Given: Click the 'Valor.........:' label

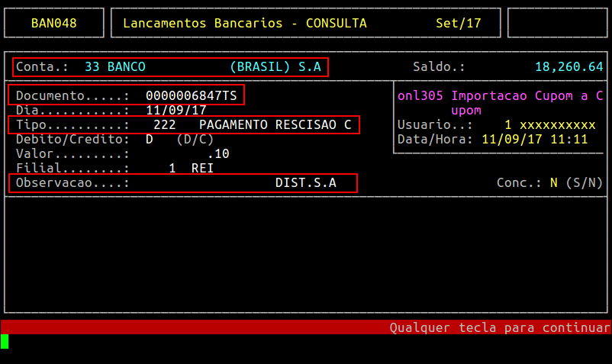Looking at the screenshot, I should tap(72, 153).
